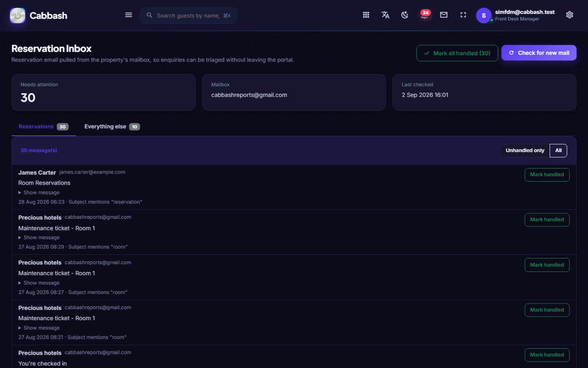Viewport: 588px width, 368px height.
Task: Click the sender name James Carter
Action: [37, 173]
